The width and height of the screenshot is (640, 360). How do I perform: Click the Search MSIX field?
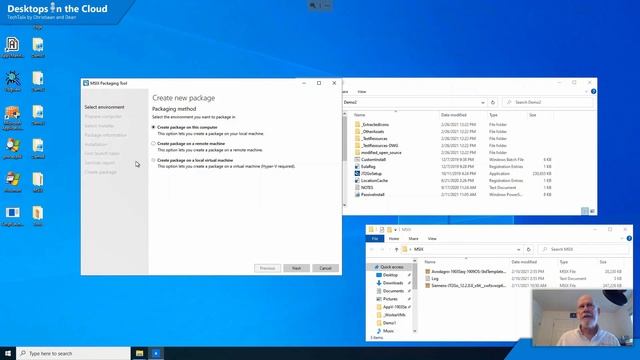click(x=584, y=249)
